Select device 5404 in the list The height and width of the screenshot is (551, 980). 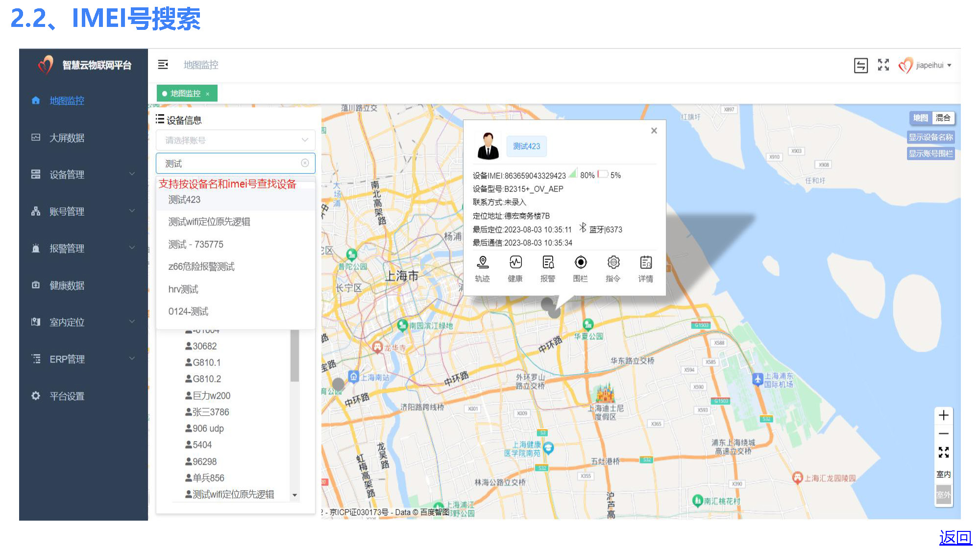coord(198,445)
